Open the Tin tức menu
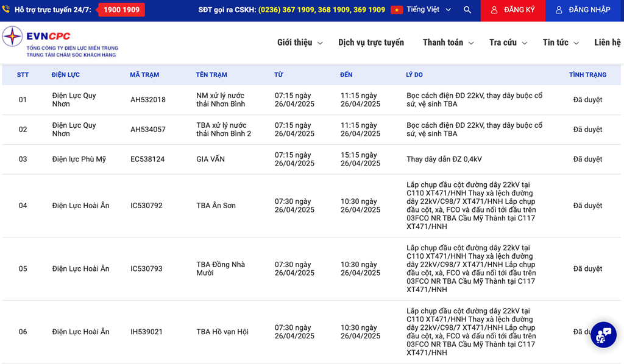This screenshot has height=364, width=624. coord(556,43)
